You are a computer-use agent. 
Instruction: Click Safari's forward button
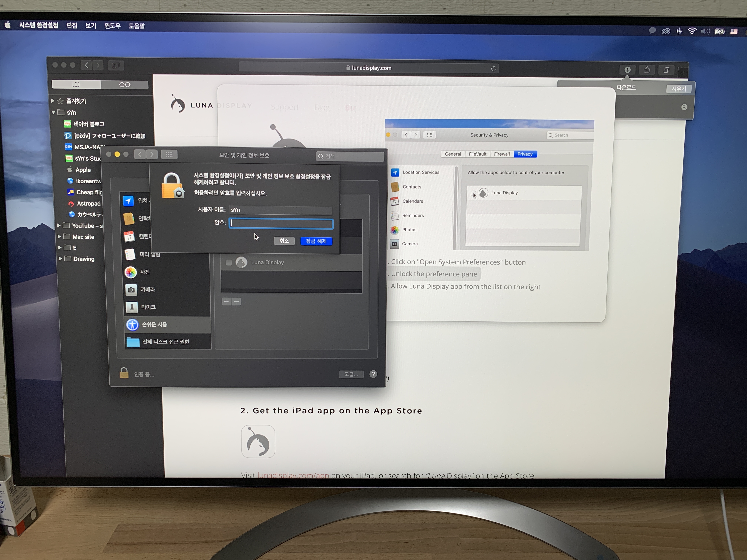[98, 65]
